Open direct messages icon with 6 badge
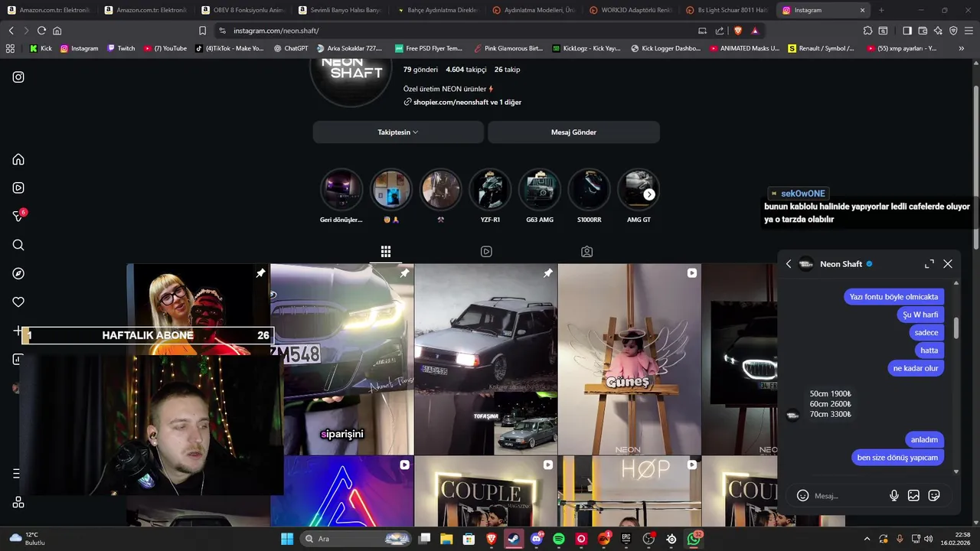This screenshot has height=551, width=980. 18,216
